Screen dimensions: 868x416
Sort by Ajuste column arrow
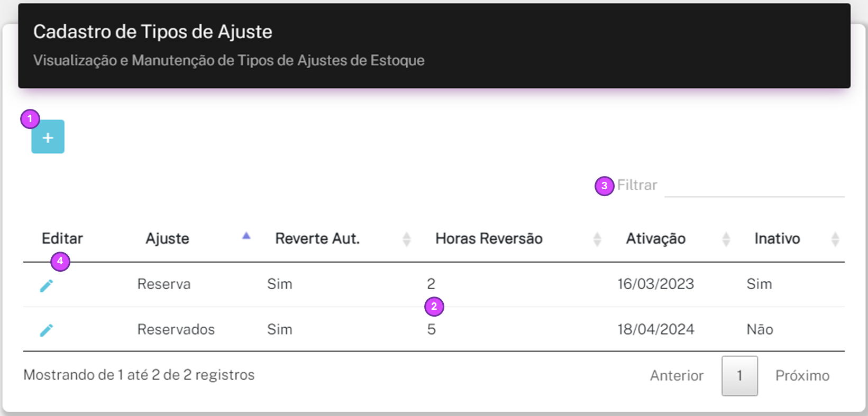[x=246, y=236]
